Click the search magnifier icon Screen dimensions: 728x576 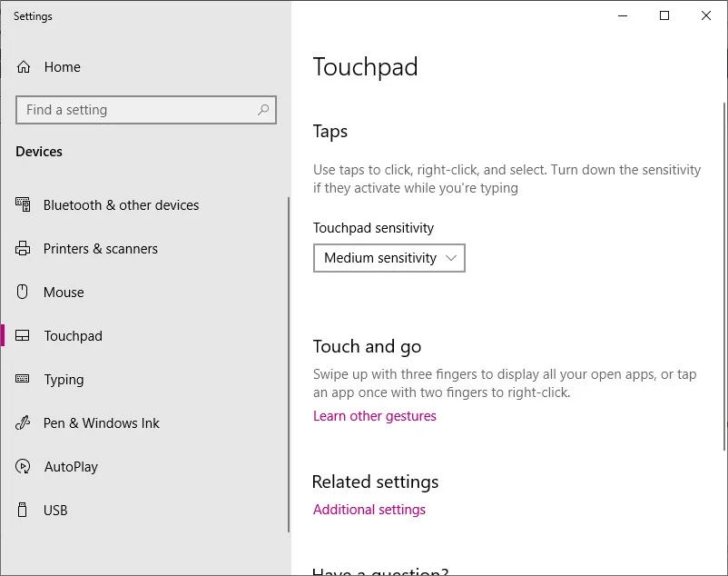point(263,110)
